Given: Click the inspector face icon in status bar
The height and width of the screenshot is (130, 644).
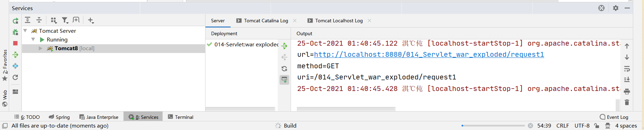Looking at the screenshot, I should point(607,126).
